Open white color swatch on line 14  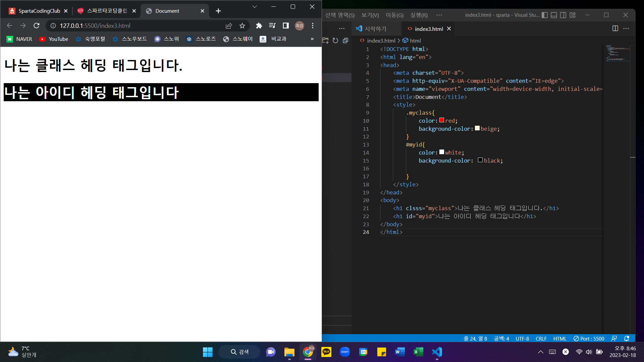point(442,152)
